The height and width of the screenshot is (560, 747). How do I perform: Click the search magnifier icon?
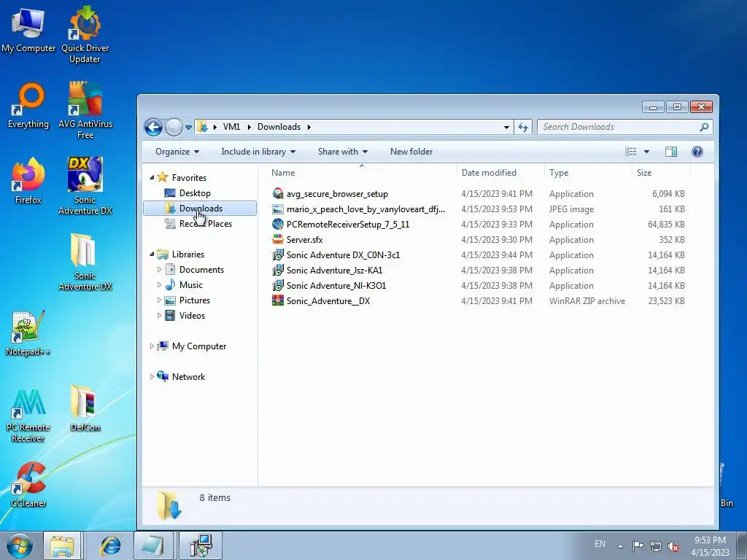(x=704, y=127)
